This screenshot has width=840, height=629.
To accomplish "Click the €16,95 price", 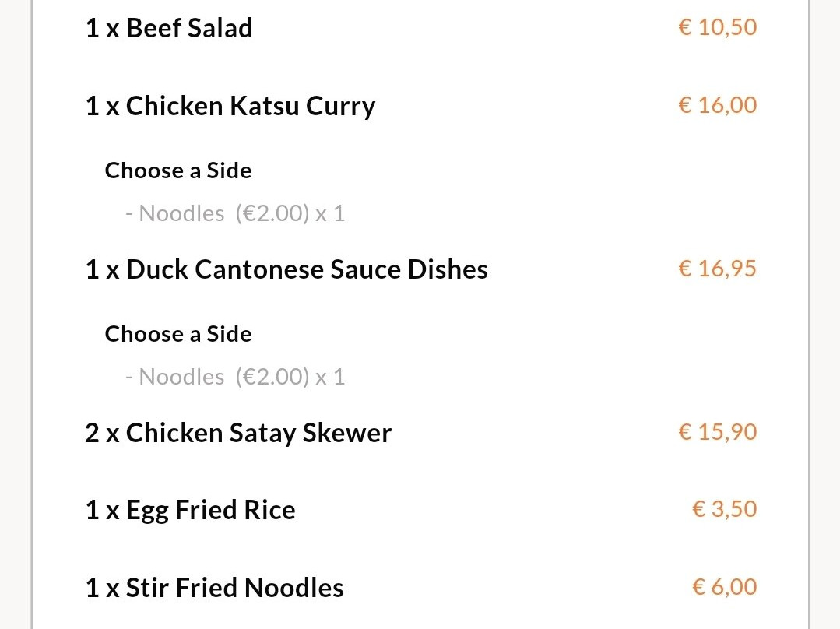I will click(717, 269).
